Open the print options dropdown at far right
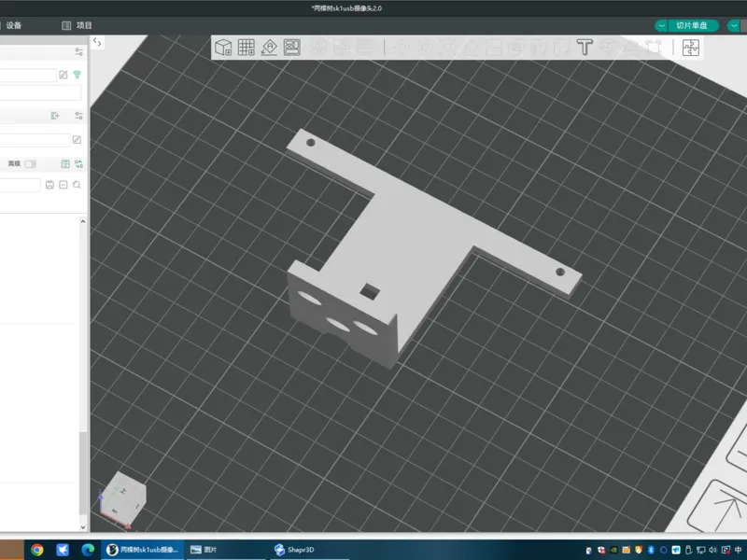 coord(734,25)
